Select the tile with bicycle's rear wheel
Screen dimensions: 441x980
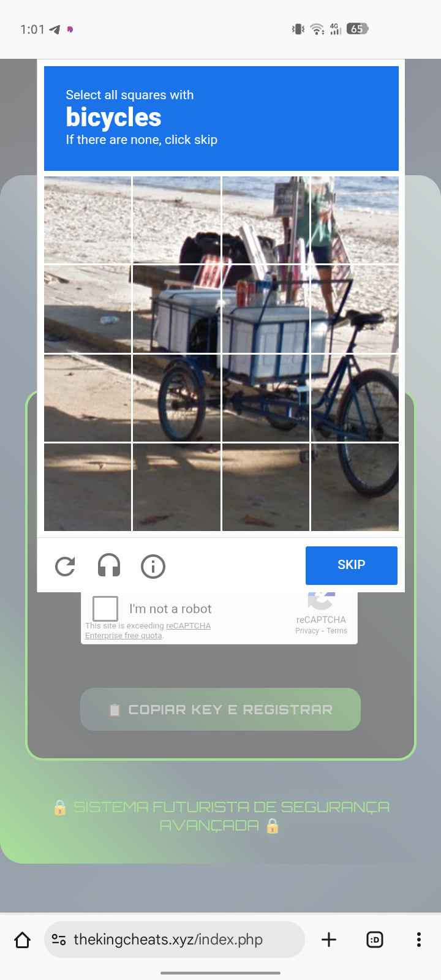click(176, 398)
